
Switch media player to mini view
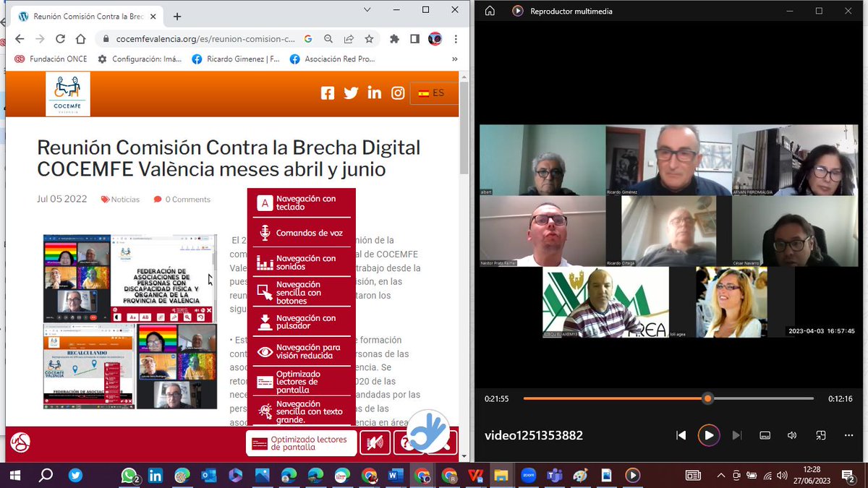click(820, 435)
